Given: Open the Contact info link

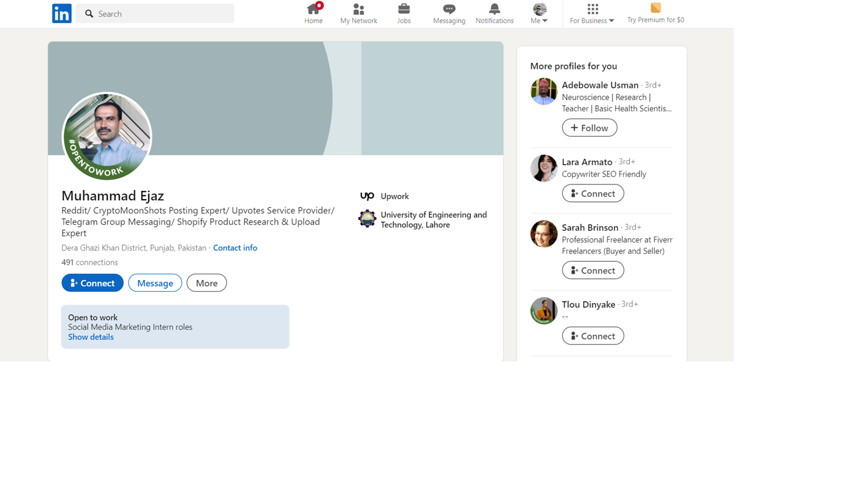Looking at the screenshot, I should [235, 248].
